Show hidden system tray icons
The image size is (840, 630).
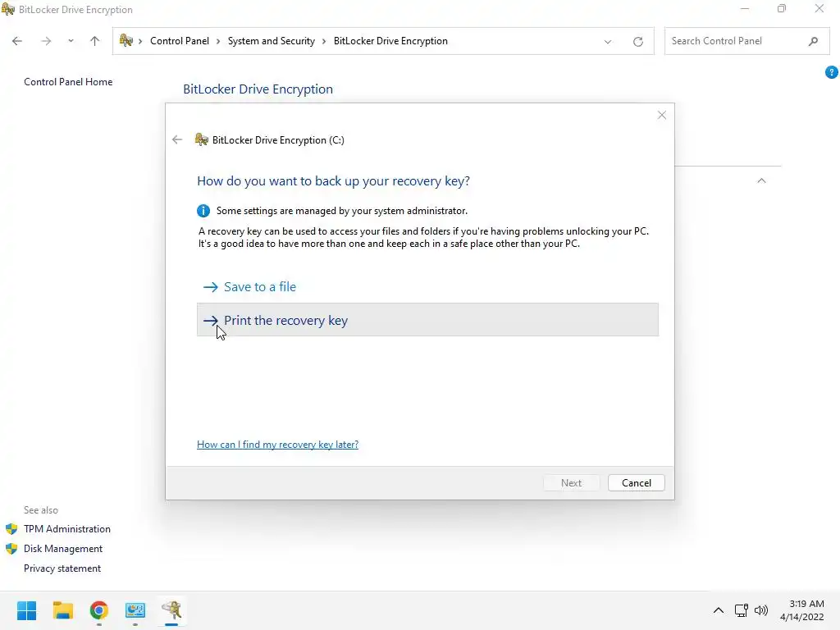[x=719, y=610]
